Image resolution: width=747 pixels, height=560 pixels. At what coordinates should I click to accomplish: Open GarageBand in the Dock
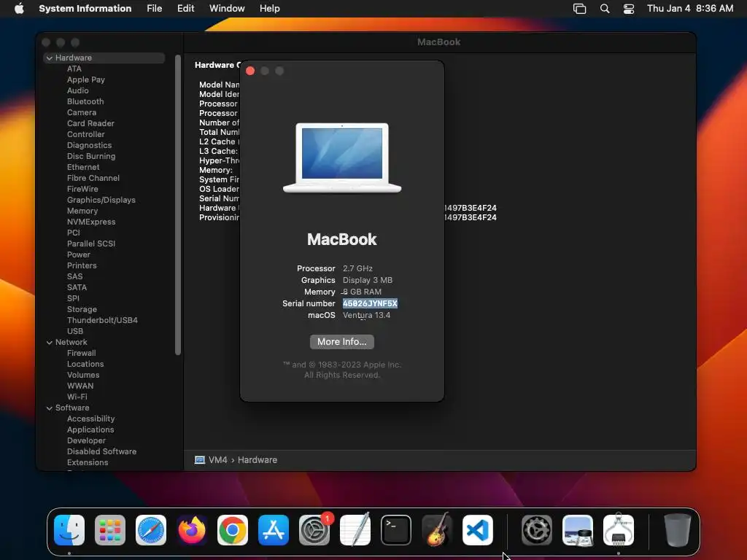[437, 530]
